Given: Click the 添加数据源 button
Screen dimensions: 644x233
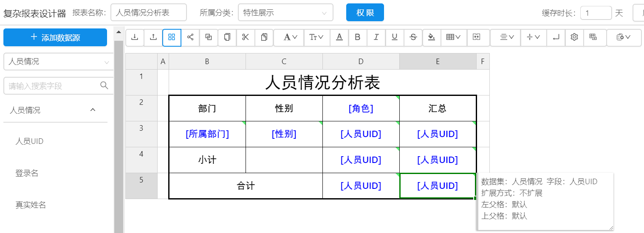Looking at the screenshot, I should tap(55, 37).
